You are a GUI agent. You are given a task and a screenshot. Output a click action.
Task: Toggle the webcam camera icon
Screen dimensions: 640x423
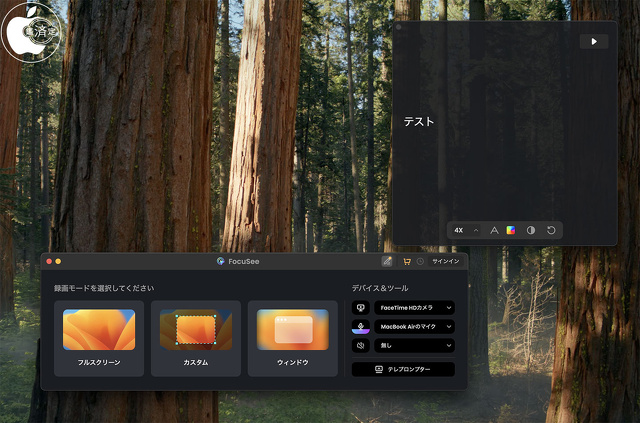point(360,308)
